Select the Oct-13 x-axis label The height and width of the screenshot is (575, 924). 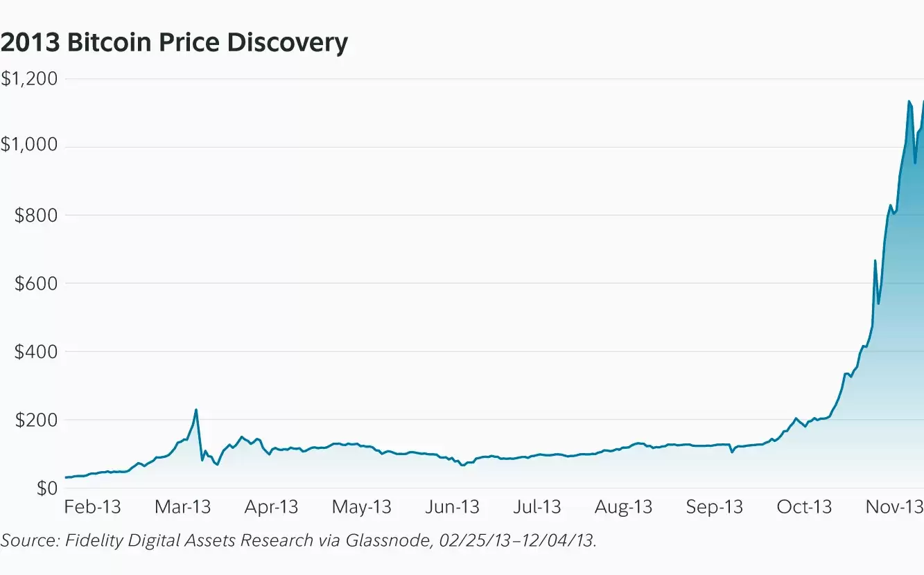(803, 507)
